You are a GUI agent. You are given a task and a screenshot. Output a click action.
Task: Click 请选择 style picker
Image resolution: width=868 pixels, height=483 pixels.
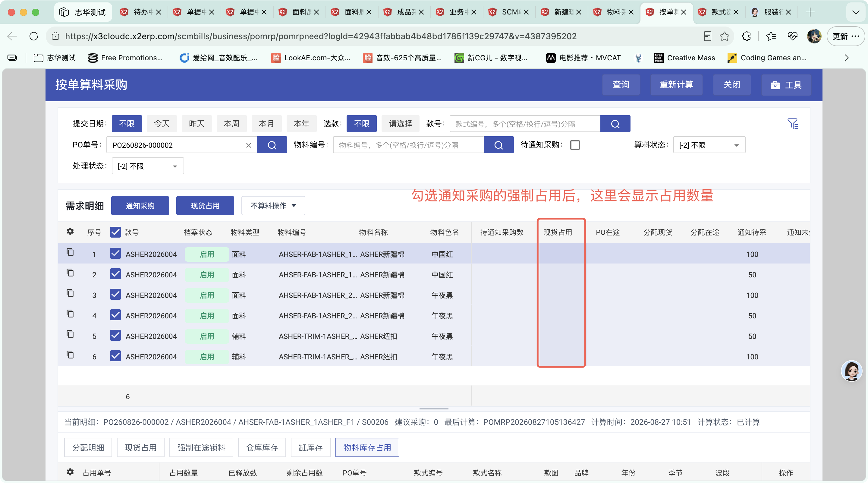click(x=401, y=124)
